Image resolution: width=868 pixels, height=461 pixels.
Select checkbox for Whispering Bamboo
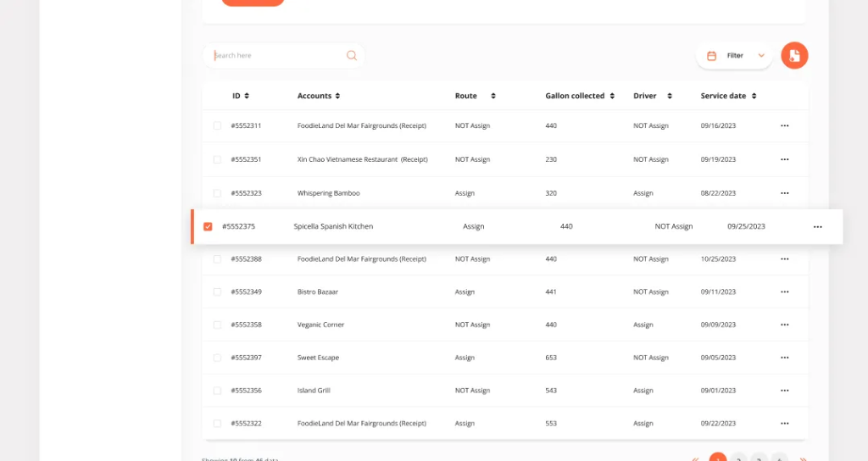217,193
